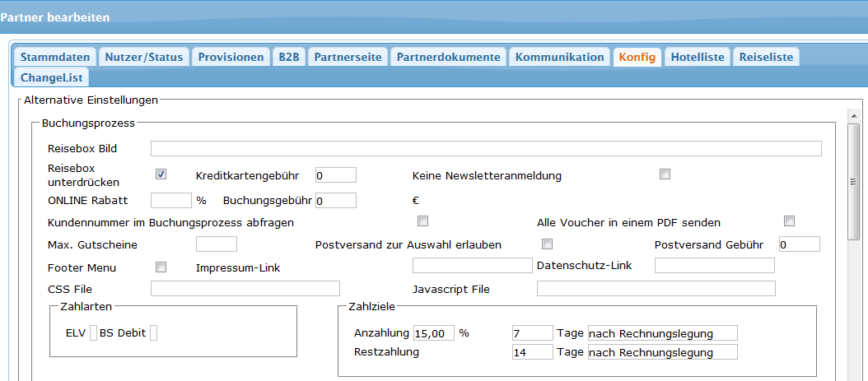Open the Hotelliste tab
The height and width of the screenshot is (381, 868).
click(x=698, y=57)
